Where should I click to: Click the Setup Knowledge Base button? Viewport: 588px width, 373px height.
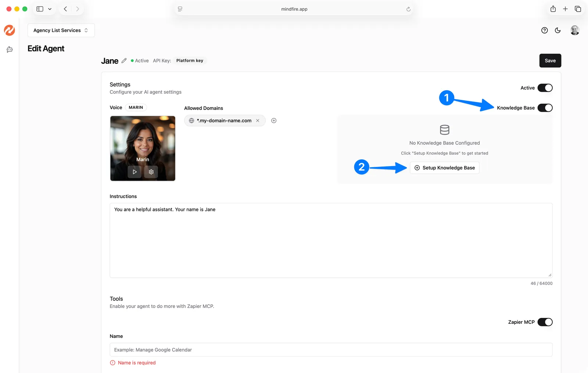tap(445, 168)
